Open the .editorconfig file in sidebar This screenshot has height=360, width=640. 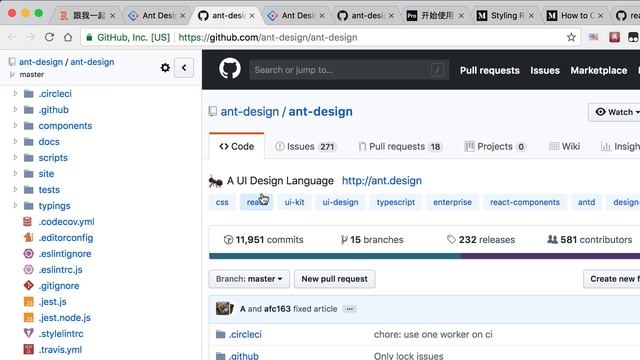point(66,238)
